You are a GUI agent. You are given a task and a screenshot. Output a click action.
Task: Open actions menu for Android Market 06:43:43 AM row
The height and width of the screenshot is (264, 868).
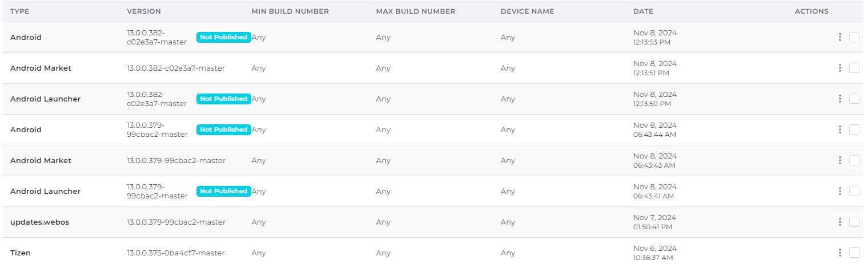tap(839, 160)
